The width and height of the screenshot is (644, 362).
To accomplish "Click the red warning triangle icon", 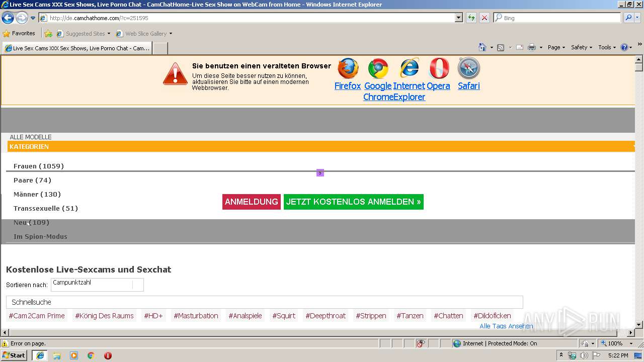I will 175,74.
